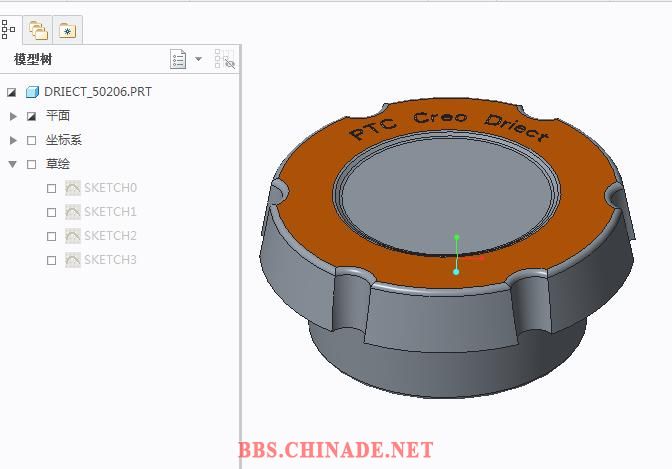This screenshot has width=672, height=469.
Task: Click the red dragger axis arm on the model
Action: 472,259
